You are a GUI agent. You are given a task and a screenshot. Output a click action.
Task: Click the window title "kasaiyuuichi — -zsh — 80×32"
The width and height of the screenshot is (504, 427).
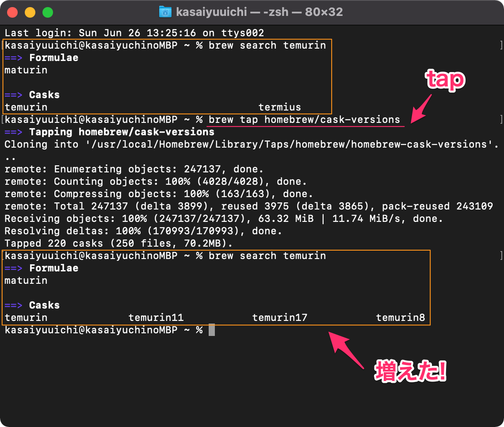[x=259, y=12]
